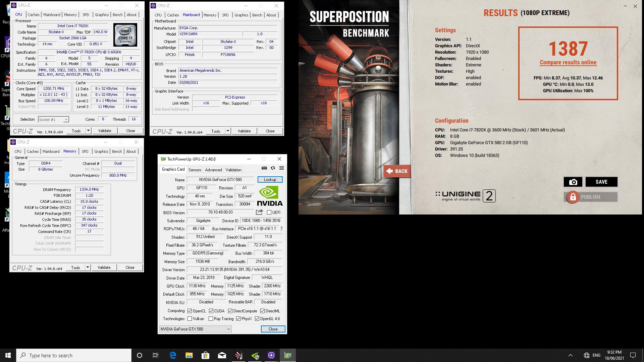This screenshot has height=362, width=644.
Task: Click the Lookup button in GPU-Z
Action: (270, 180)
